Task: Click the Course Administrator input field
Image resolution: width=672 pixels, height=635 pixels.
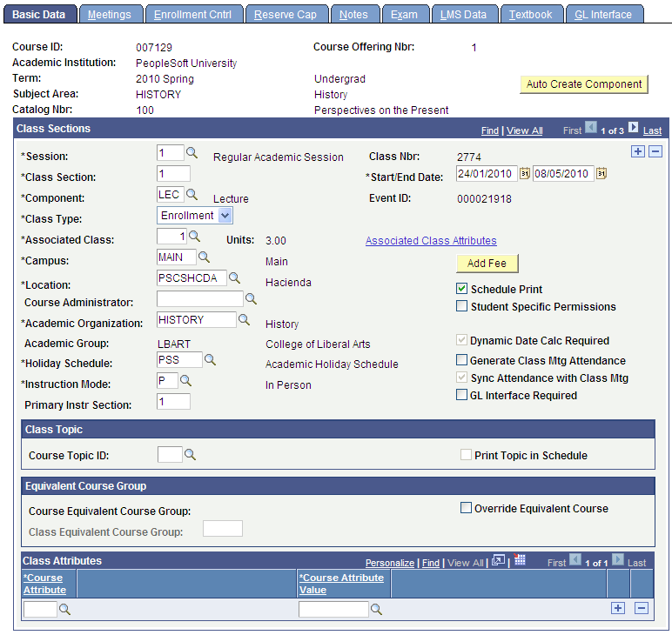Action: 200,298
